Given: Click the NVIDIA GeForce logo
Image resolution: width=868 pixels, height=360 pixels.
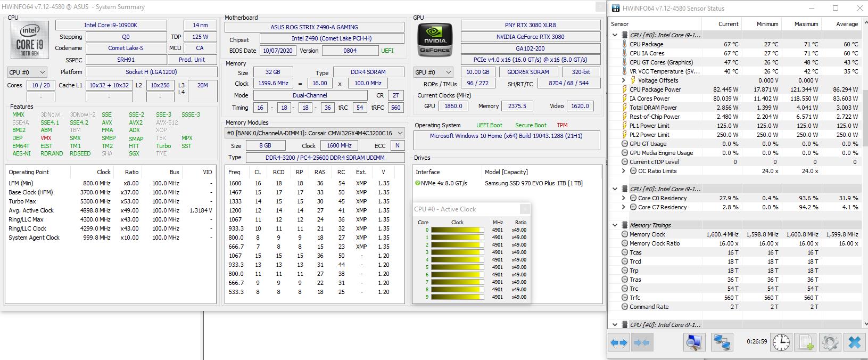Looking at the screenshot, I should tap(435, 40).
